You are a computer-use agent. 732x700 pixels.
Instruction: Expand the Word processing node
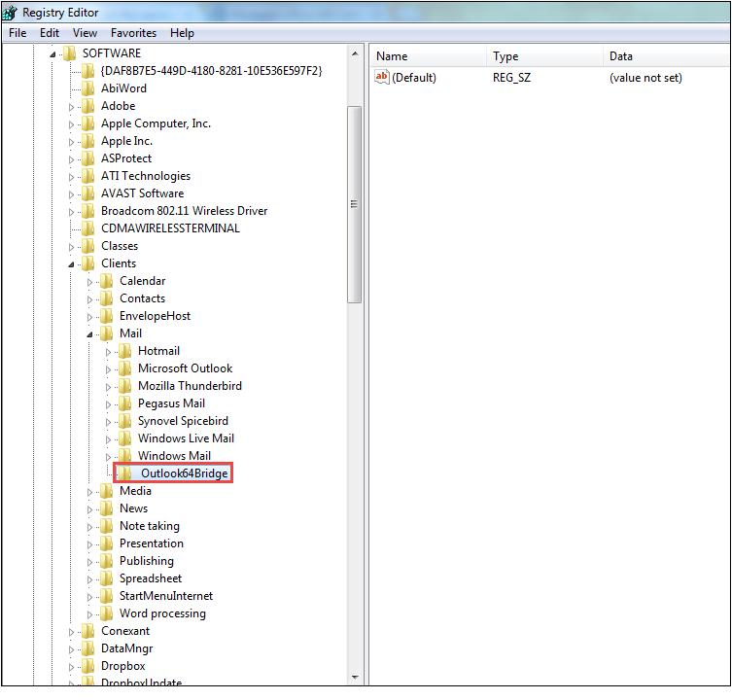(89, 614)
